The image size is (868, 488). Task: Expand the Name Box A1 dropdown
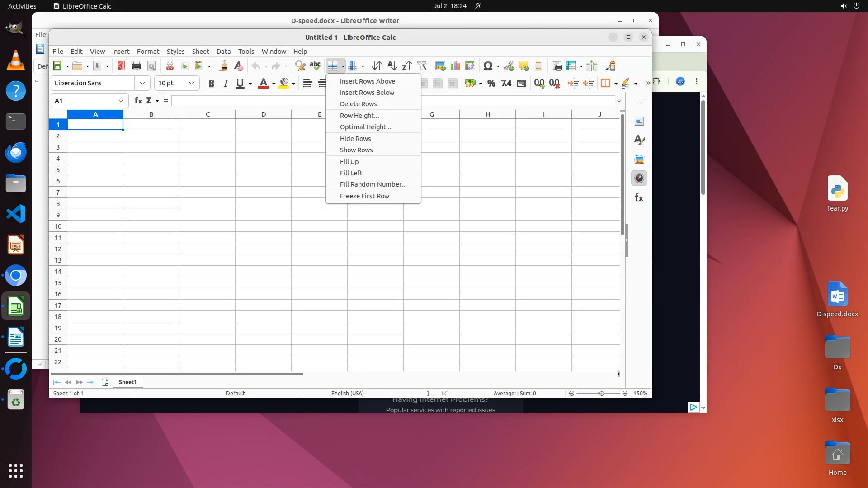121,101
